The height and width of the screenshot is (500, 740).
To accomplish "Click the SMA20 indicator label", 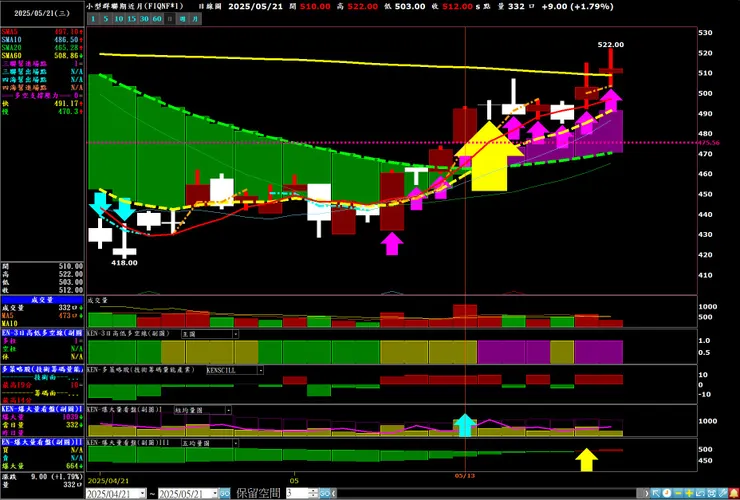I will pyautogui.click(x=11, y=48).
